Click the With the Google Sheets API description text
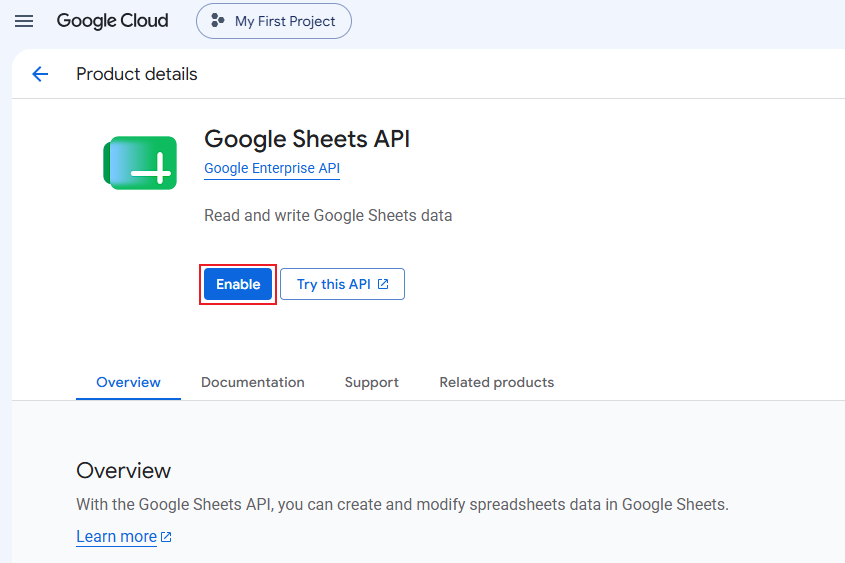Viewport: 845px width, 563px height. tap(402, 504)
